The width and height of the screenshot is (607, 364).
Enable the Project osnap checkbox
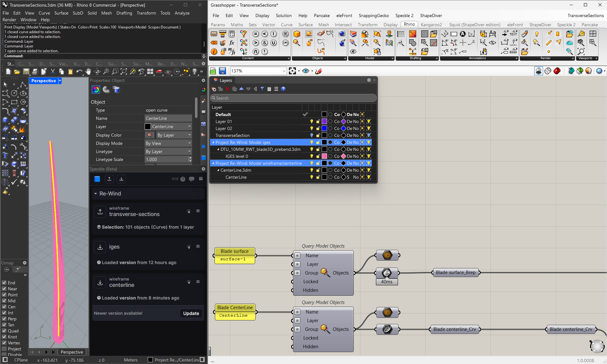[x=4, y=349]
